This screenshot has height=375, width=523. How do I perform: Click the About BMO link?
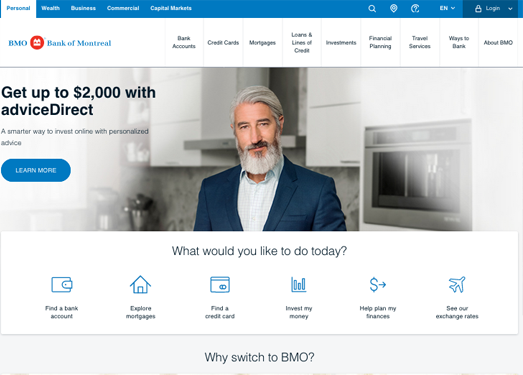pos(498,43)
